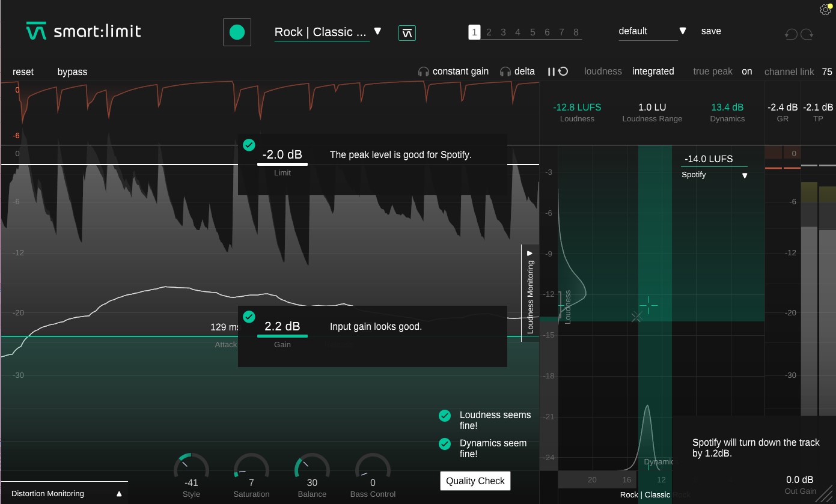Open the Rock | Classic profile dropdown
Viewport: 836px width, 504px height.
tap(328, 32)
